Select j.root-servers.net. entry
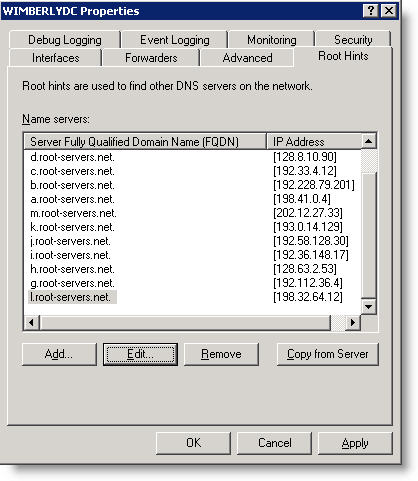 (x=70, y=241)
